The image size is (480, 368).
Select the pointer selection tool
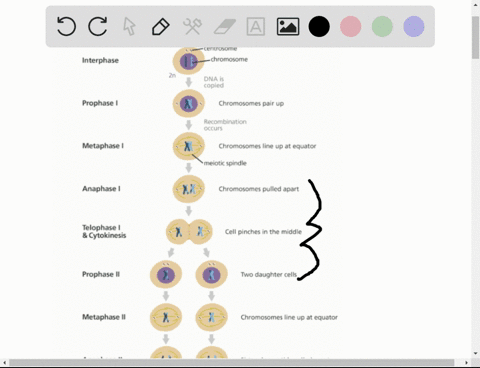(x=129, y=26)
